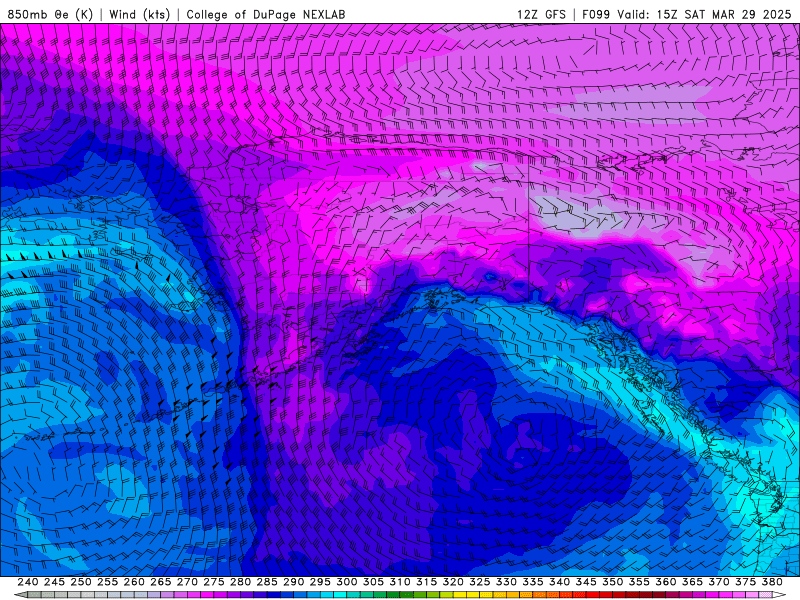This screenshot has width=800, height=600.
Task: Click the 315 color scale label
Action: (x=426, y=582)
